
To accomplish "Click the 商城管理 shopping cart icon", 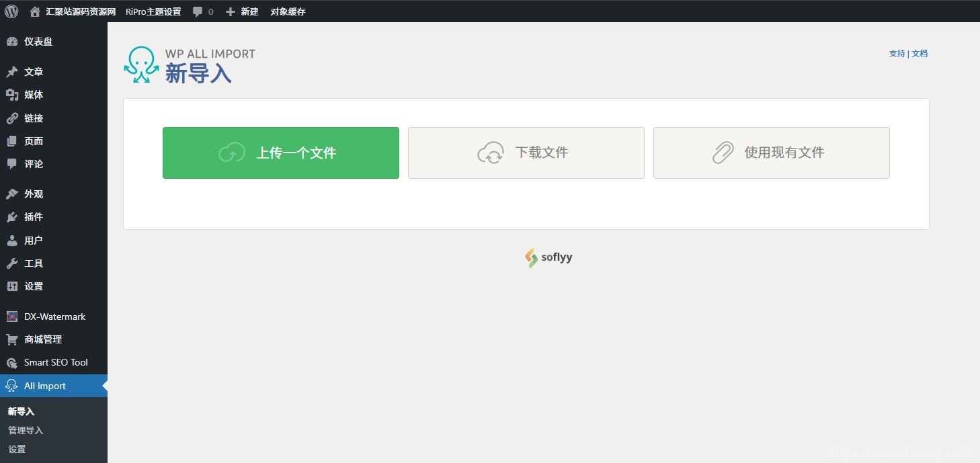I will 12,339.
